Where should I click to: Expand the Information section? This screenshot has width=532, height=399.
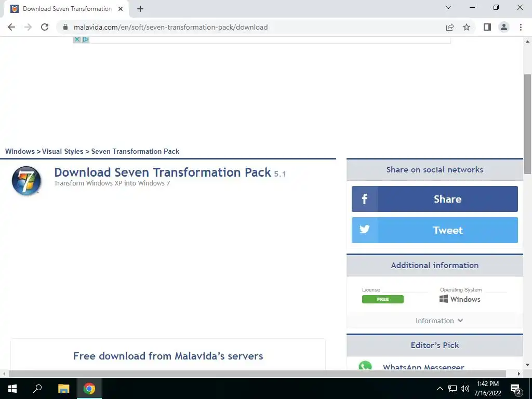(439, 321)
